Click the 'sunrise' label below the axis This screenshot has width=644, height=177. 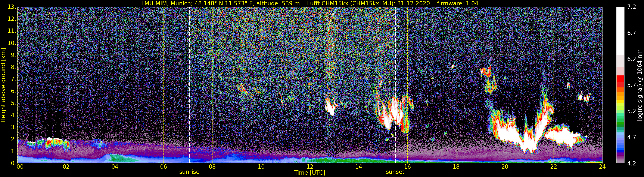pyautogui.click(x=189, y=172)
